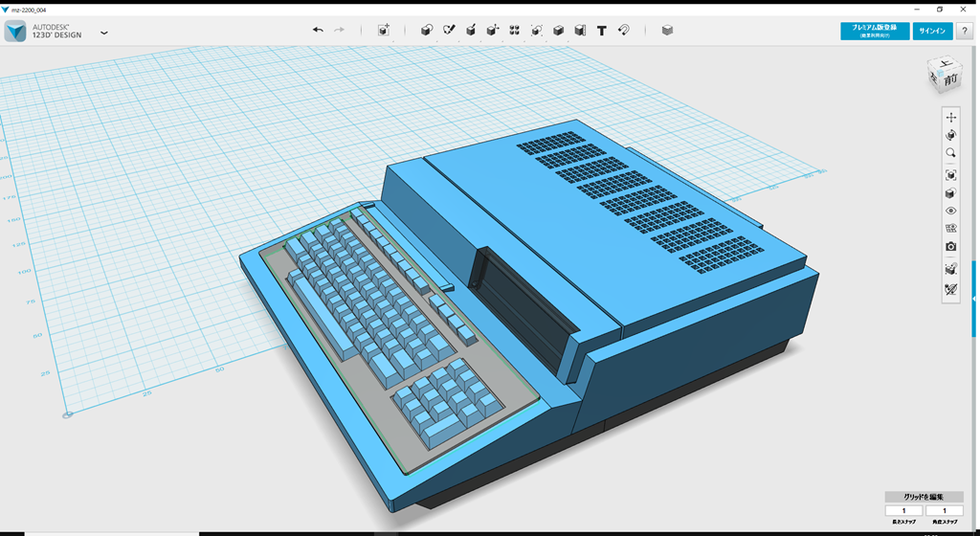Viewport: 980px width, 536px height.
Task: Open the Material cube icon in toolbar
Action: [667, 31]
